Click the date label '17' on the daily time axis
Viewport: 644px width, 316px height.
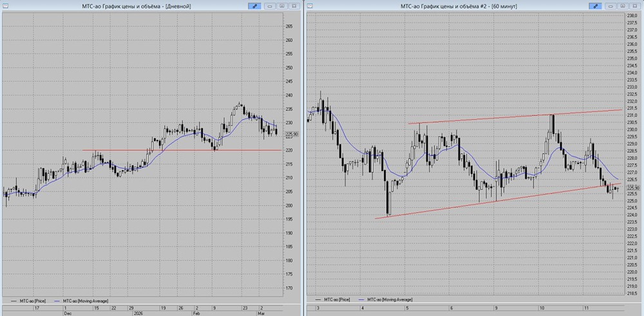tap(37, 308)
